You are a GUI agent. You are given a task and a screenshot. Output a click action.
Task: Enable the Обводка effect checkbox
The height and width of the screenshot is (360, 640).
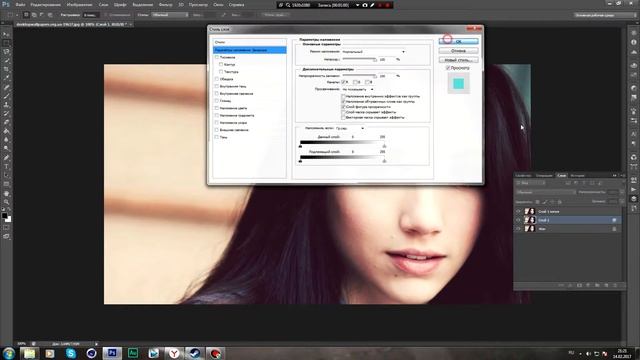[x=217, y=79]
